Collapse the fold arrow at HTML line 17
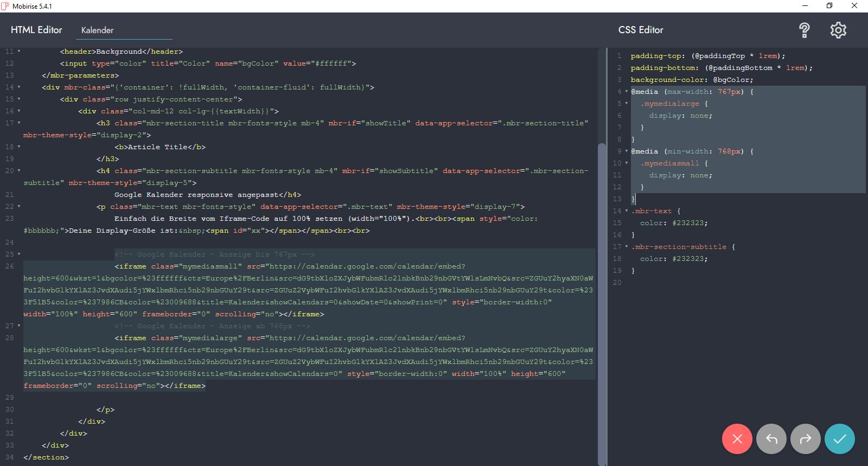The width and height of the screenshot is (868, 466). 19,123
